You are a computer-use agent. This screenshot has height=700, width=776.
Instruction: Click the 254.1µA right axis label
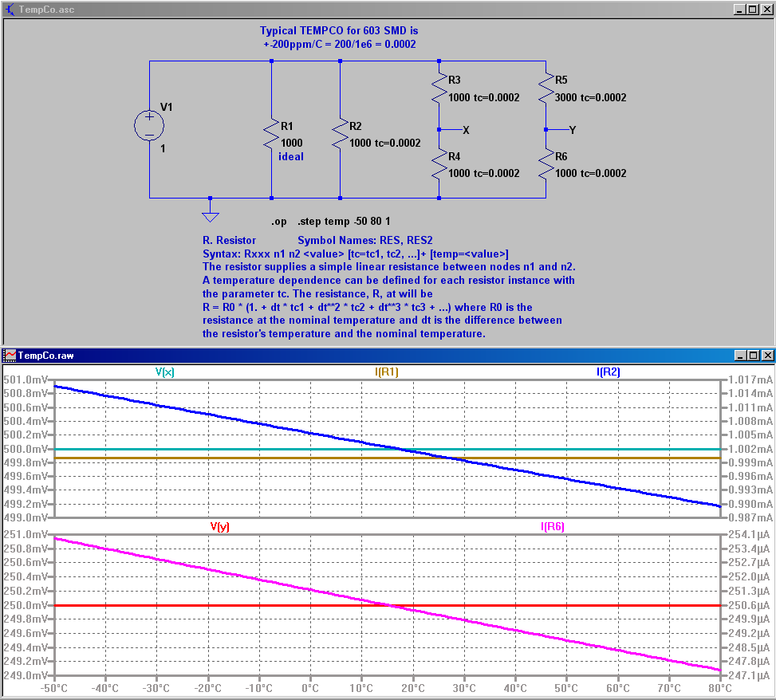click(749, 534)
